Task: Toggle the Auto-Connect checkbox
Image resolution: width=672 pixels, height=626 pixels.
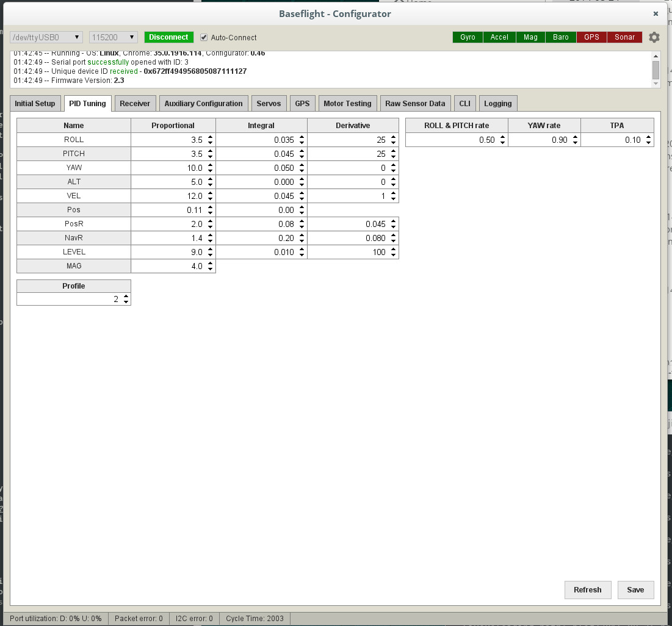Action: point(204,37)
